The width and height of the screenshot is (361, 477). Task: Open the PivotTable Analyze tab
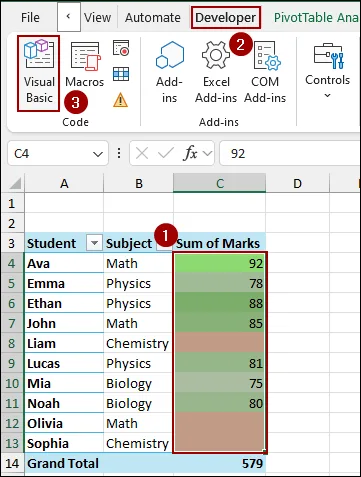pos(316,17)
